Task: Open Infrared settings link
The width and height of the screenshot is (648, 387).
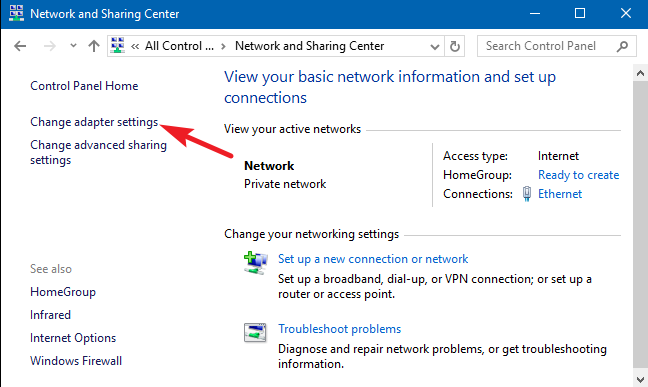Action: tap(50, 315)
